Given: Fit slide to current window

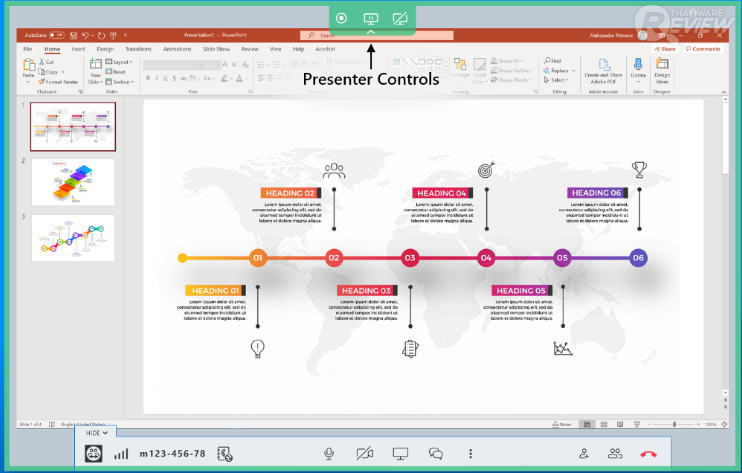Looking at the screenshot, I should pos(724,424).
